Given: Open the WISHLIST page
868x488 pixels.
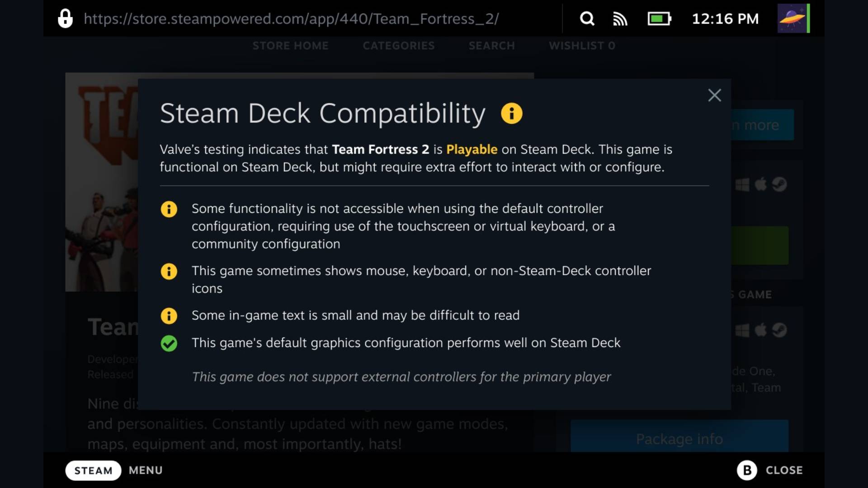Looking at the screenshot, I should 582,45.
